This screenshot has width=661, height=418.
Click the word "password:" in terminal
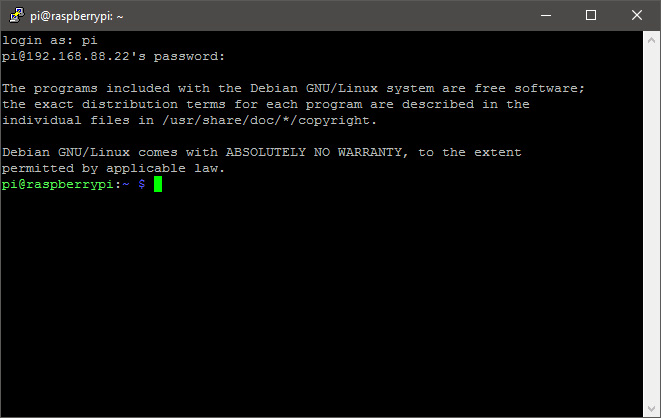coord(190,56)
